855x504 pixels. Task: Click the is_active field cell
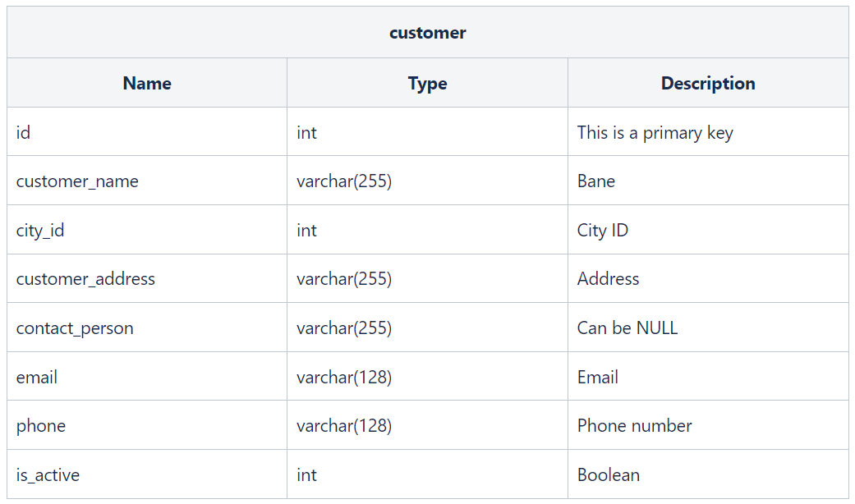pyautogui.click(x=147, y=474)
